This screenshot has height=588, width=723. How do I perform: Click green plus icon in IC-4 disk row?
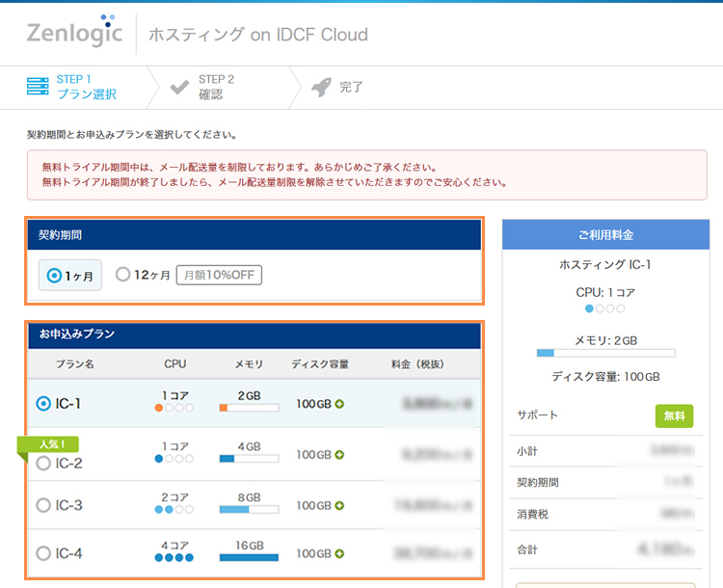(340, 553)
